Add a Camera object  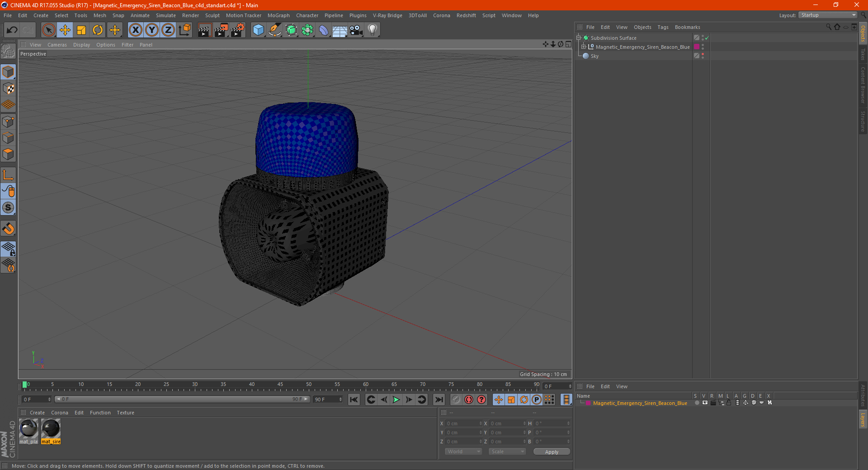click(x=356, y=30)
